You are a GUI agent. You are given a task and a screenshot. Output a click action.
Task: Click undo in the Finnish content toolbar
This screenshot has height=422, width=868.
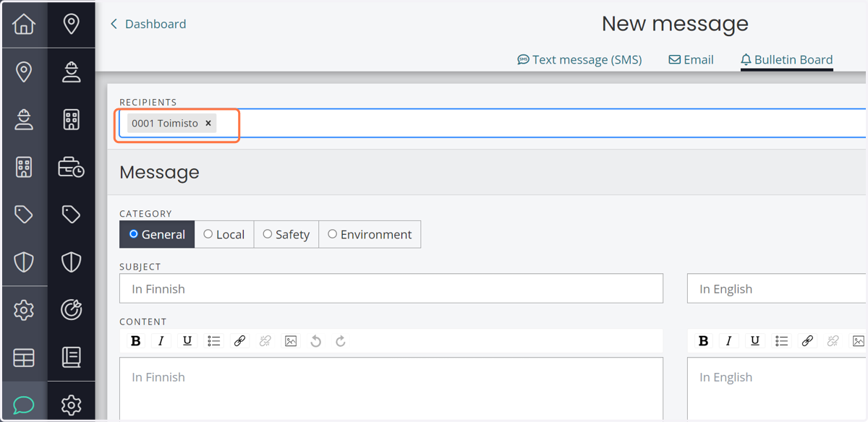315,341
